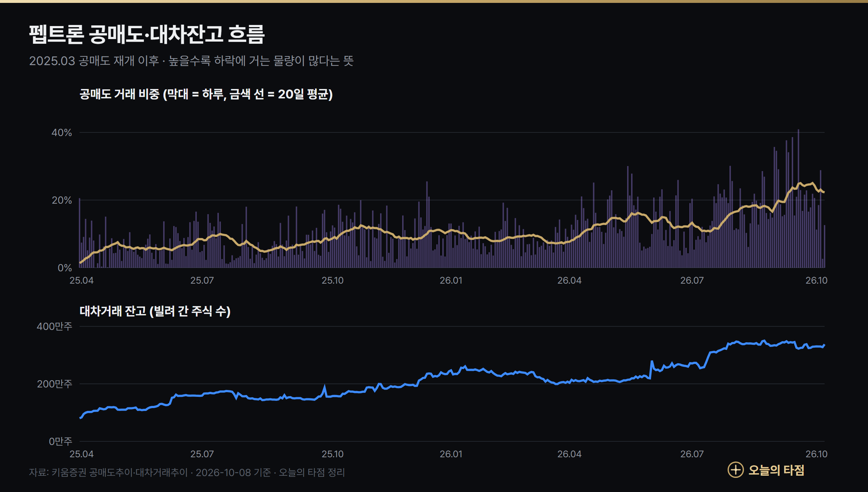Click the '0만주' y-axis label
The image size is (868, 492).
pos(60,441)
